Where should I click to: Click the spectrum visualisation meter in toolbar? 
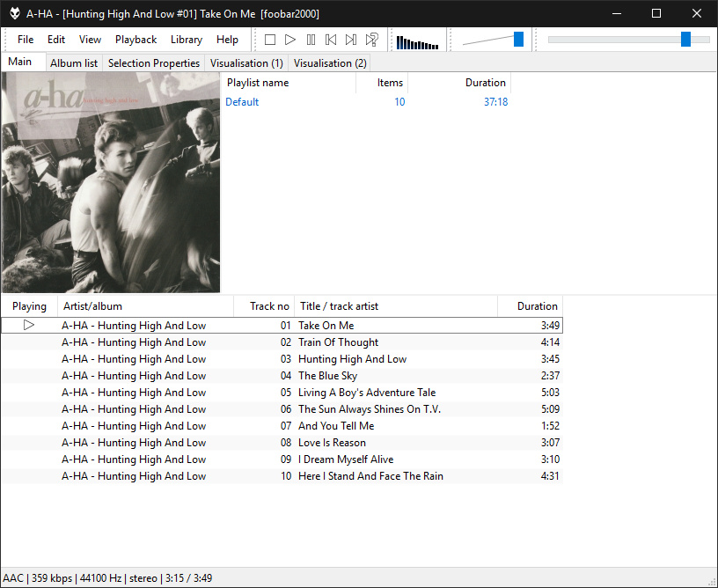pos(417,41)
